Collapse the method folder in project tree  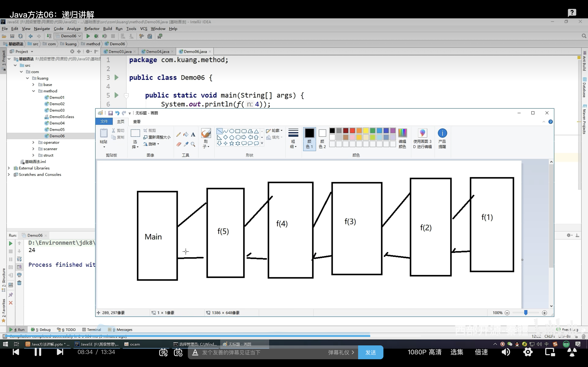pos(33,91)
